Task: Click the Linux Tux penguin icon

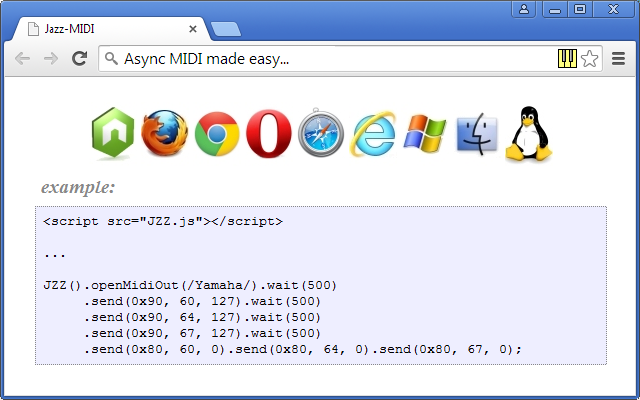Action: (529, 133)
